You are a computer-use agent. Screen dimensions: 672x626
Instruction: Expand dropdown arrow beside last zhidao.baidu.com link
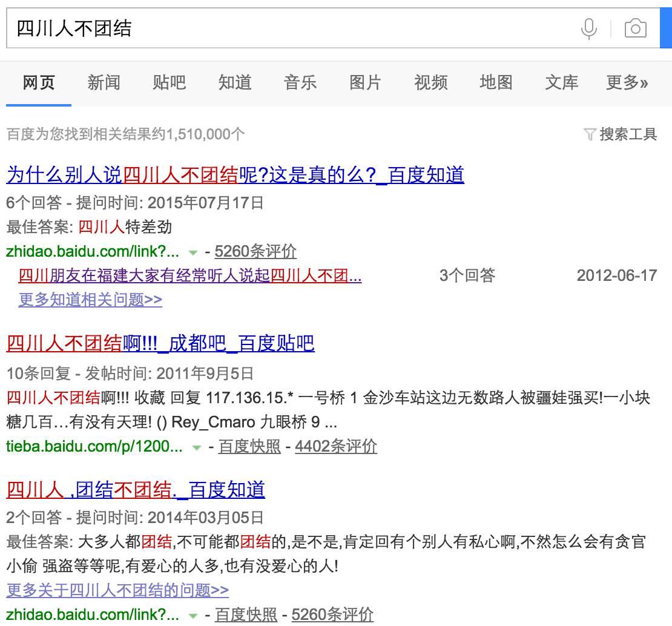coord(193,616)
